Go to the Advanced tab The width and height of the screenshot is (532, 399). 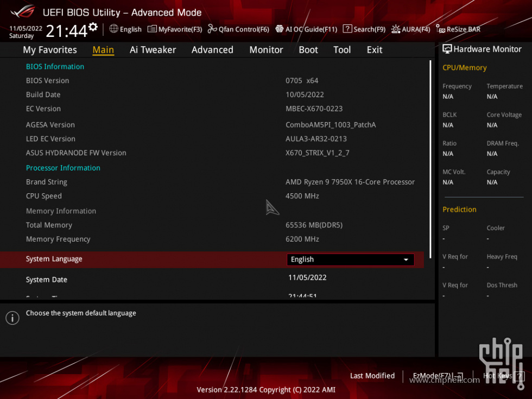(x=212, y=50)
